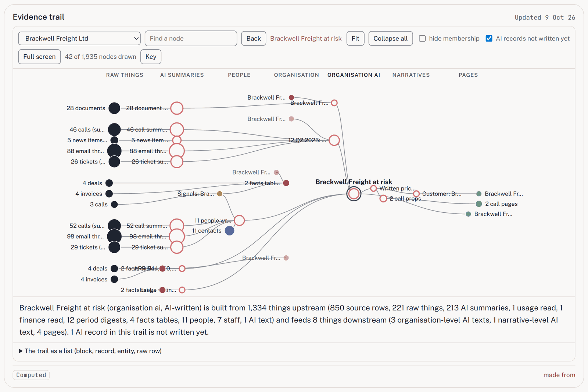Click the Fit button
This screenshot has height=392, width=588.
pos(355,39)
